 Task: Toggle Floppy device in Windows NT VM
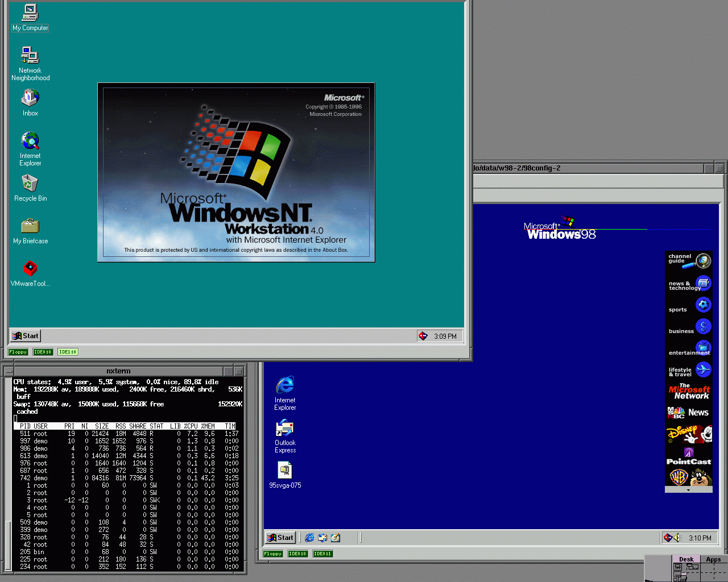(x=18, y=352)
